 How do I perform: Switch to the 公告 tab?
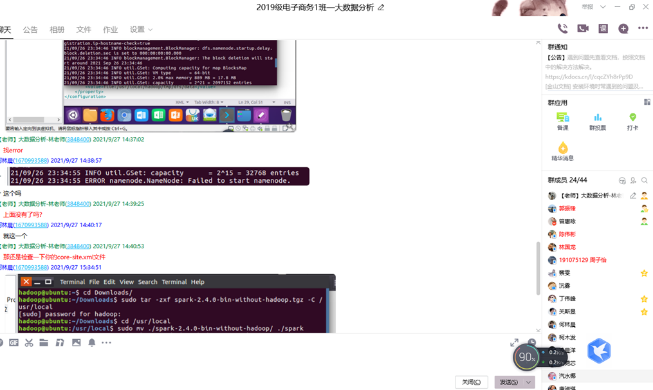pos(30,30)
